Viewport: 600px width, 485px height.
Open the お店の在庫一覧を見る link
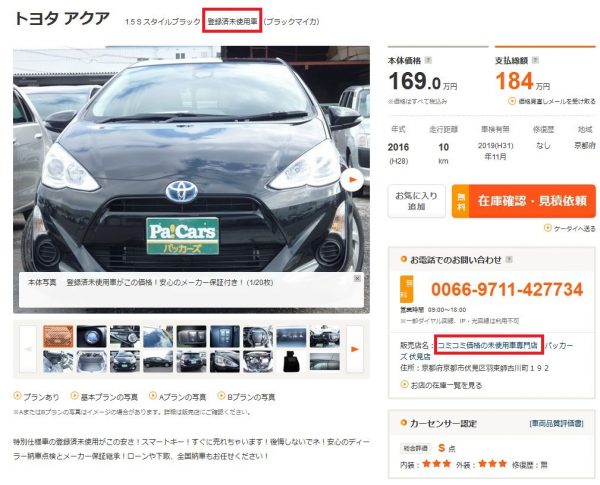tap(441, 385)
